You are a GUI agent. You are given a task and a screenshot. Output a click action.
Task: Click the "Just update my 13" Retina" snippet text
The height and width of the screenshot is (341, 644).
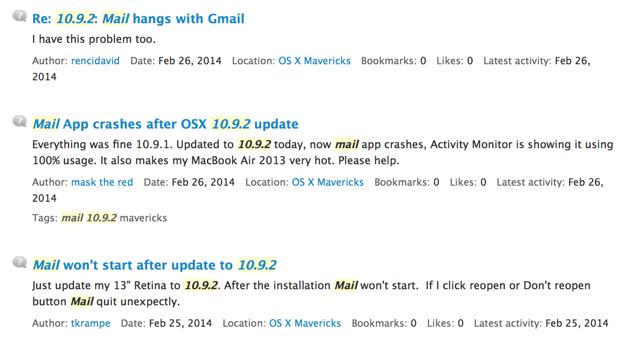click(x=106, y=286)
